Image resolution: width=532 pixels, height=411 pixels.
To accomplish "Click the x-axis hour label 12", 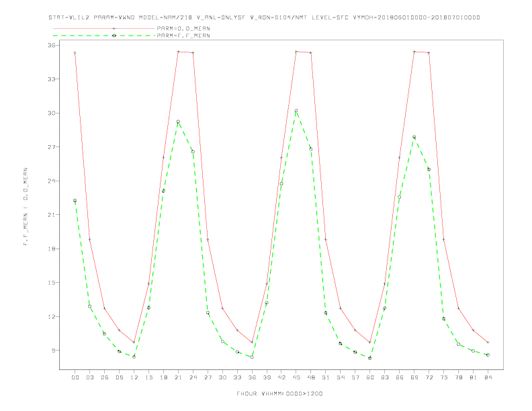I will pyautogui.click(x=134, y=377).
